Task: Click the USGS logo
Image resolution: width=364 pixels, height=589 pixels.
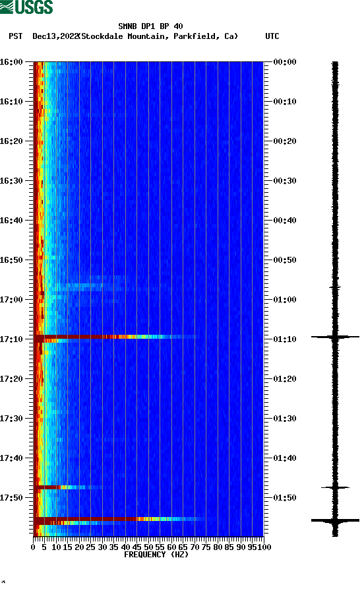Action: point(26,7)
